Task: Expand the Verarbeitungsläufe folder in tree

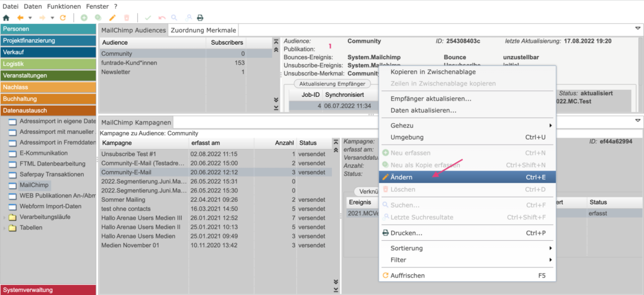Action: 5,217
